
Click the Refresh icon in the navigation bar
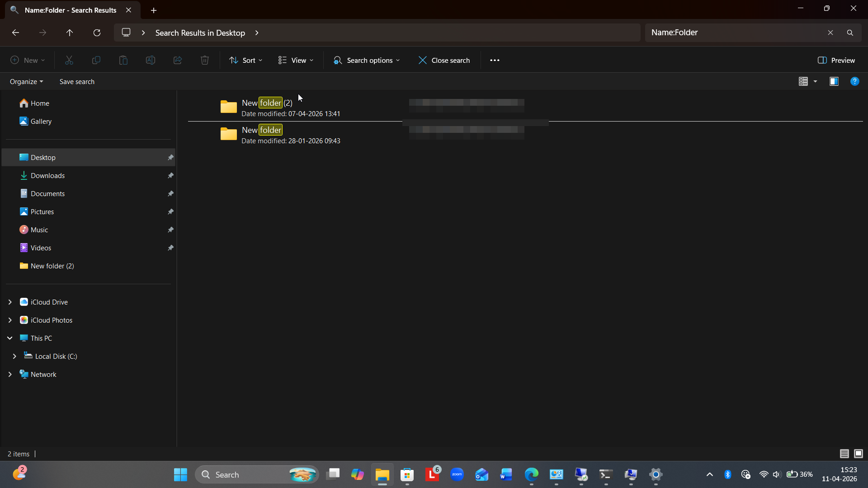coord(97,33)
